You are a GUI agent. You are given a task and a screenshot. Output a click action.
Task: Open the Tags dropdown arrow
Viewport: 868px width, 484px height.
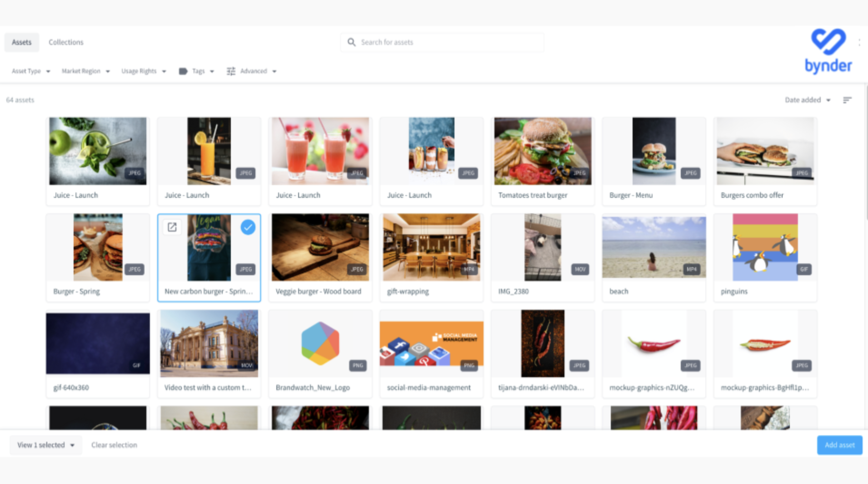pos(212,71)
